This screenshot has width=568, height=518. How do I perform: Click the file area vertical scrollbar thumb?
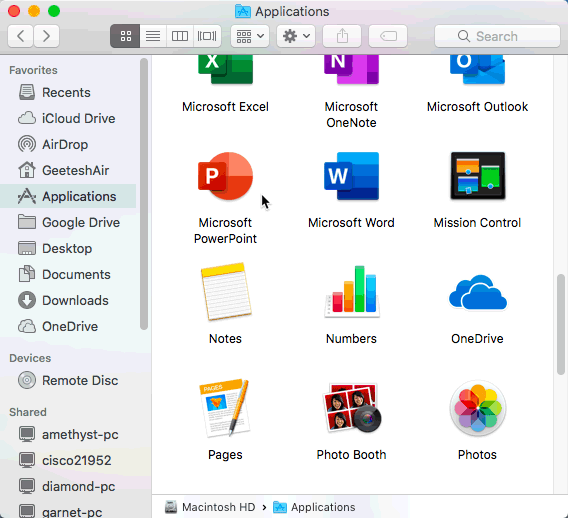[561, 324]
